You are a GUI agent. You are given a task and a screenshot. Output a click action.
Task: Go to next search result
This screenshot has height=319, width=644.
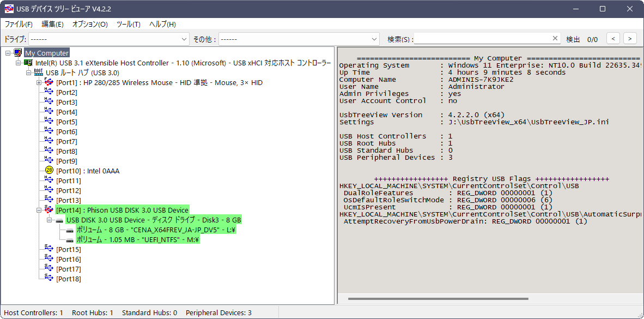tap(630, 39)
